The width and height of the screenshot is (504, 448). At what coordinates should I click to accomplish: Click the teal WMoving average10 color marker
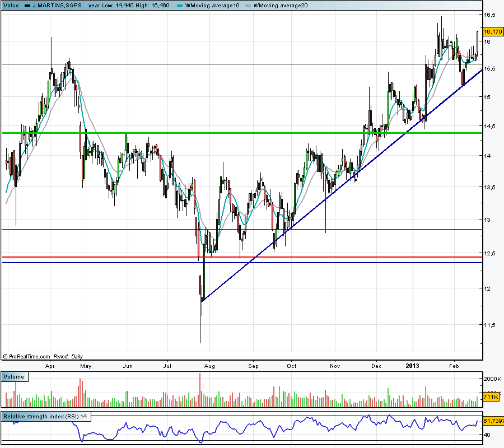[180, 6]
